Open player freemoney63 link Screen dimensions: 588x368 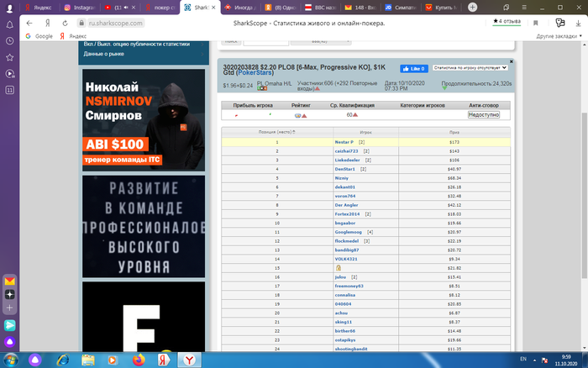coord(349,287)
